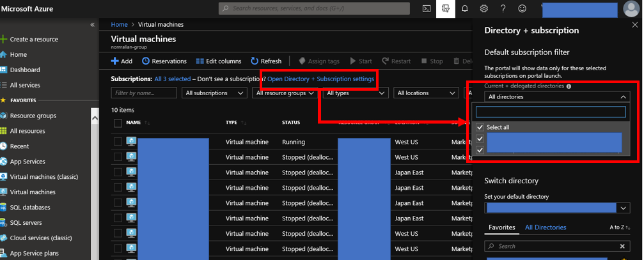Check the box for first Japan East VM
The image size is (644, 260).
[x=118, y=172]
